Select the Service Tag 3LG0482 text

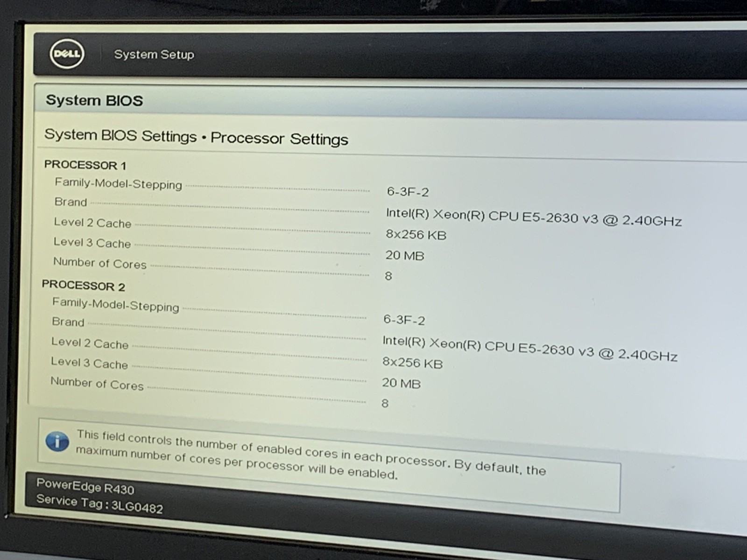pyautogui.click(x=100, y=504)
